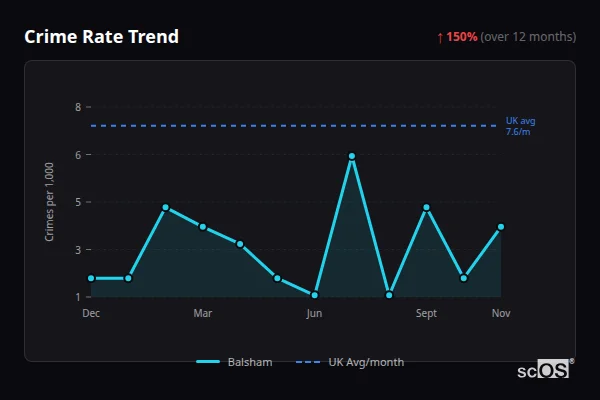Select the February data point near 5
The width and height of the screenshot is (600, 400).
[165, 207]
